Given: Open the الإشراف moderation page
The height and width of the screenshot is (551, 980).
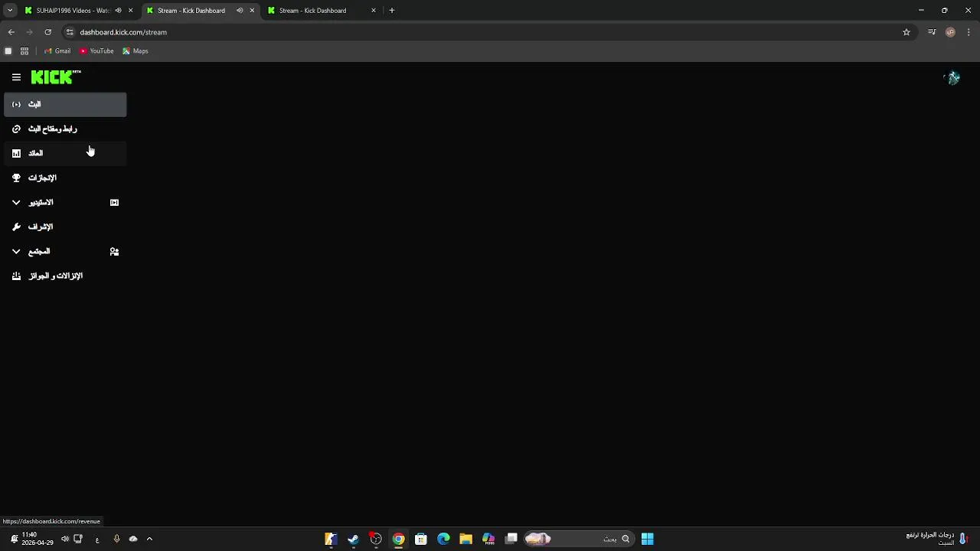Looking at the screenshot, I should [x=65, y=227].
